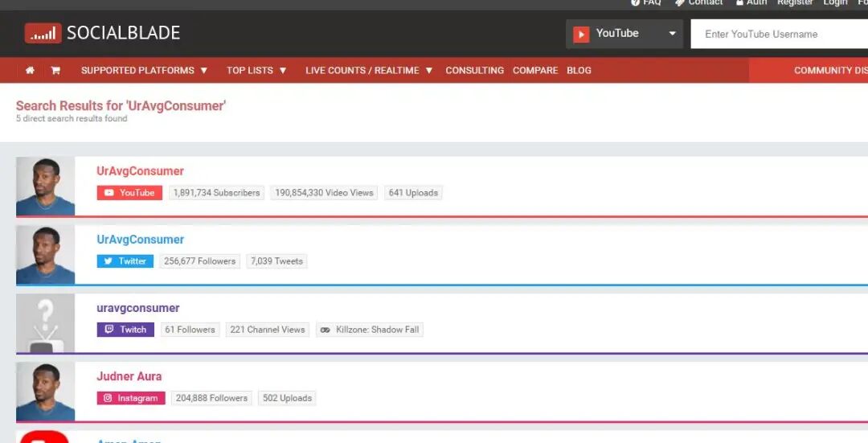Click the FAQ question mark icon
The height and width of the screenshot is (443, 868).
point(636,2)
